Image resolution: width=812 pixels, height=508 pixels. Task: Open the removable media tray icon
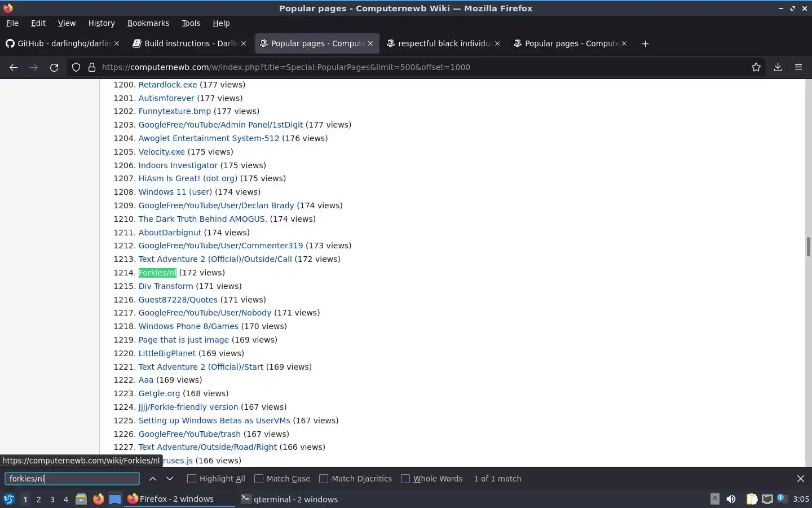(x=714, y=499)
